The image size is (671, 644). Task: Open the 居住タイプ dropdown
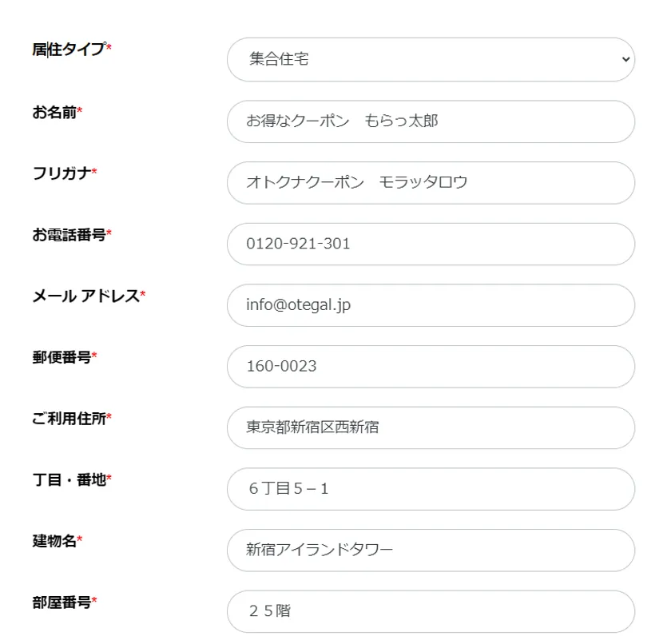click(x=431, y=59)
